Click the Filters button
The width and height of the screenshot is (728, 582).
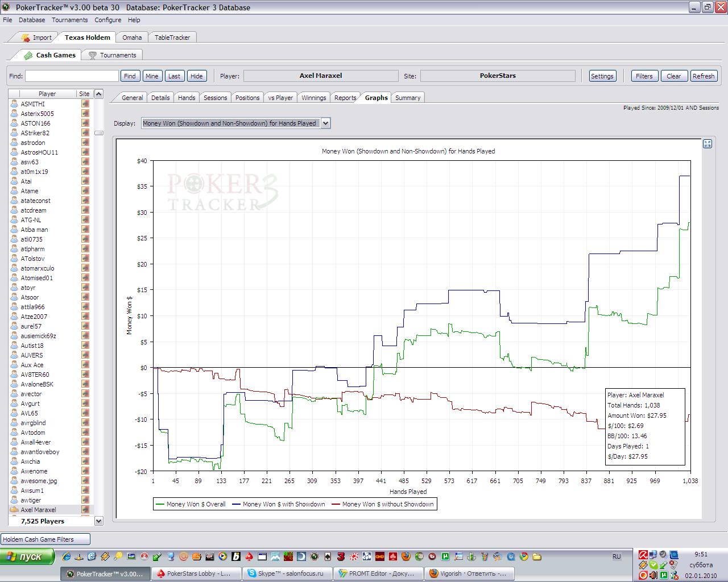(644, 76)
